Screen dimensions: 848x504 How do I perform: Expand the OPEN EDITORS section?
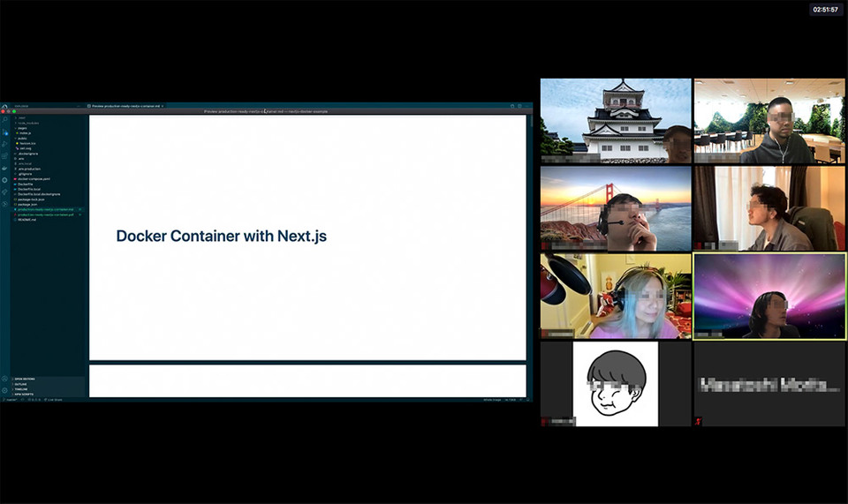[x=25, y=379]
